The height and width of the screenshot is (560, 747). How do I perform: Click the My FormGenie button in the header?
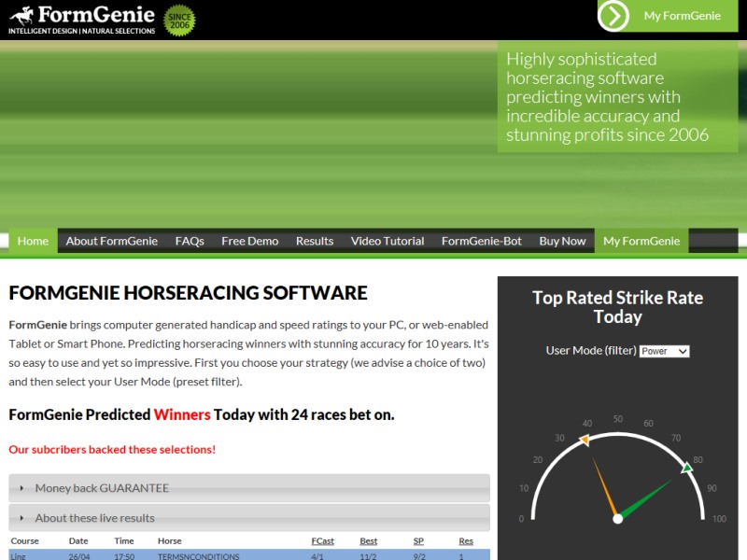(668, 16)
